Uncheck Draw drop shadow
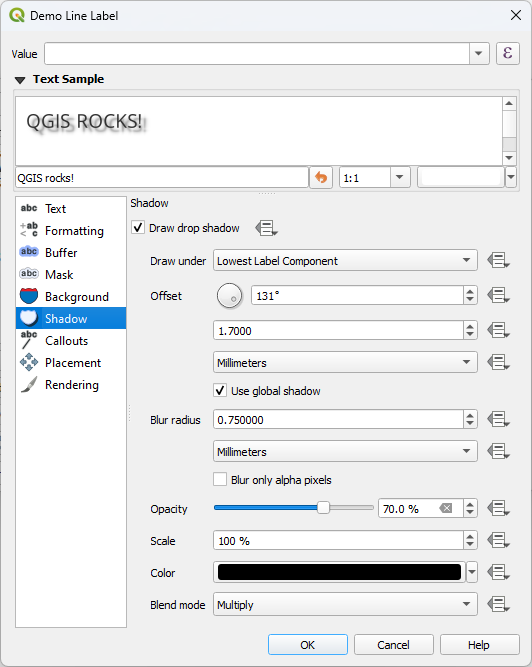The height and width of the screenshot is (667, 532). click(138, 228)
